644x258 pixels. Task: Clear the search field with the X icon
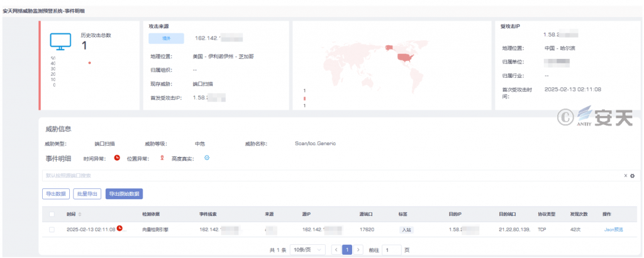coord(625,176)
